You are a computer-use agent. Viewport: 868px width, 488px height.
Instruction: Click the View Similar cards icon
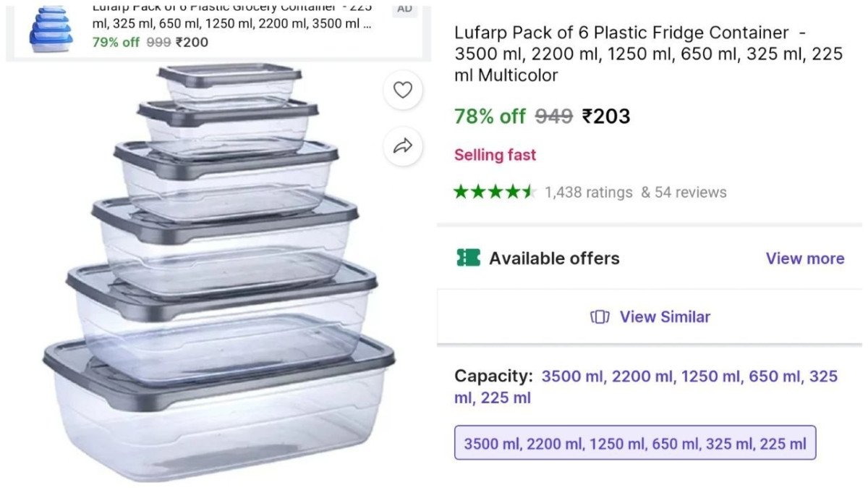pos(600,317)
